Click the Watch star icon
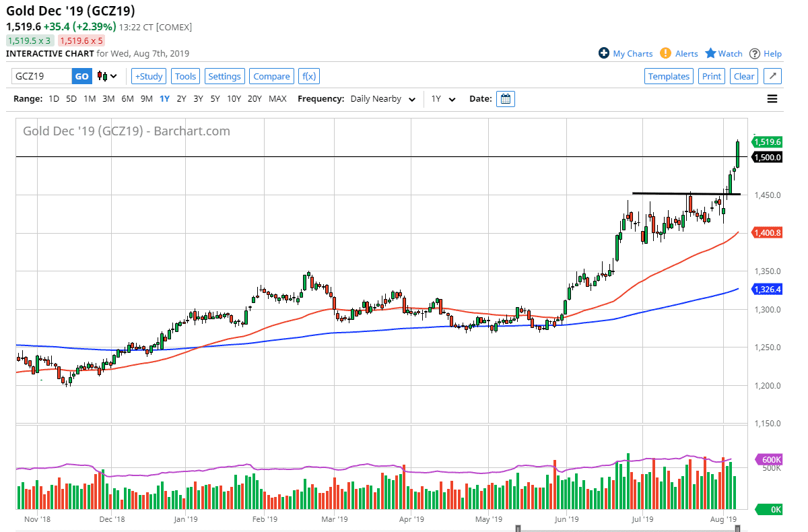This screenshot has width=808, height=532. click(710, 53)
